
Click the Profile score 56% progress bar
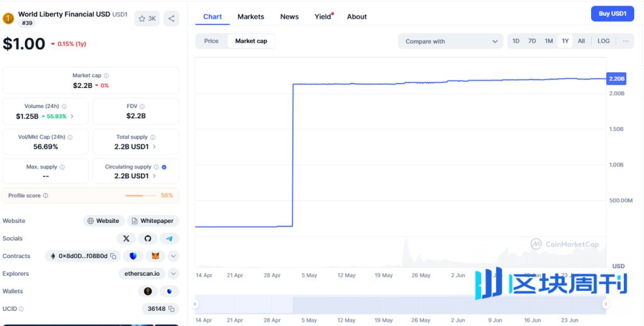coord(140,195)
